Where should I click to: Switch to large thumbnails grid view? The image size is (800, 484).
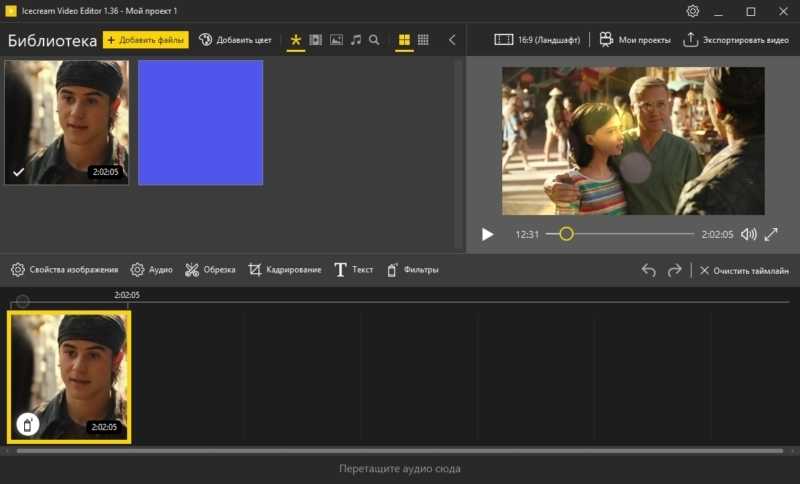coord(404,40)
